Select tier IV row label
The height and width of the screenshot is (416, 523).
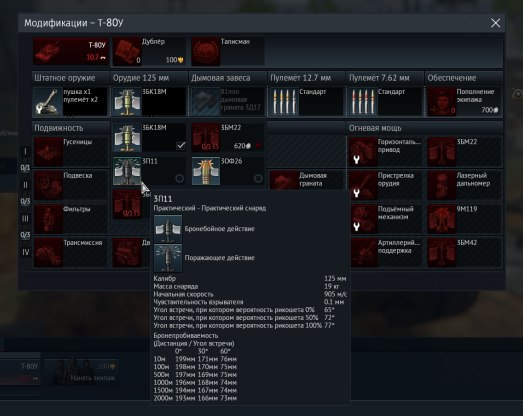(x=25, y=253)
